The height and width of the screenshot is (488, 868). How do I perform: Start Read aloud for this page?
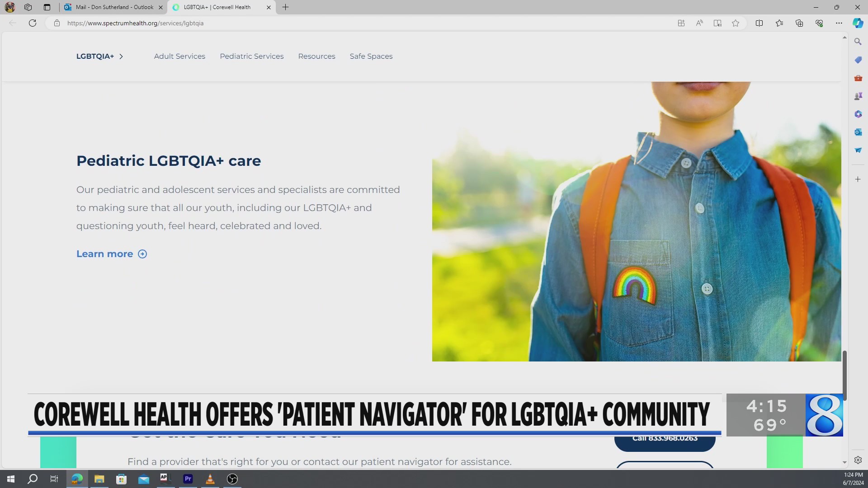(699, 23)
